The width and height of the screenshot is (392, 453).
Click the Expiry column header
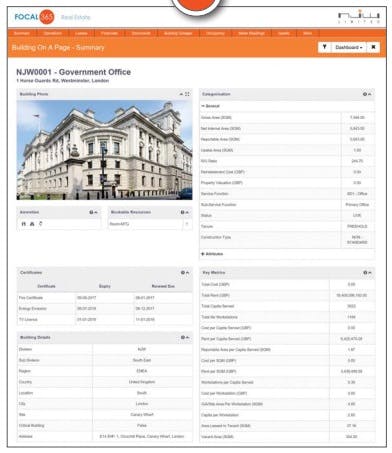pyautogui.click(x=104, y=286)
